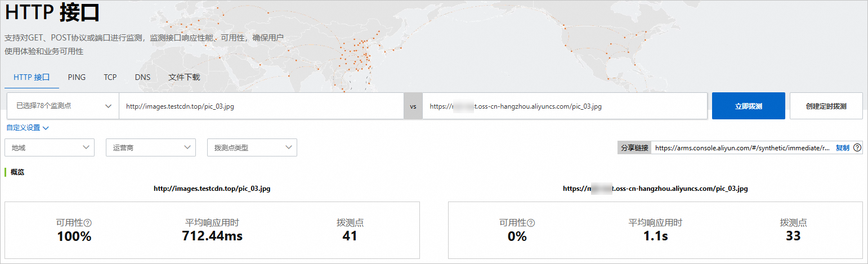Click the 可用性 help icon for oss-cn-hangzhou result

coord(531,223)
